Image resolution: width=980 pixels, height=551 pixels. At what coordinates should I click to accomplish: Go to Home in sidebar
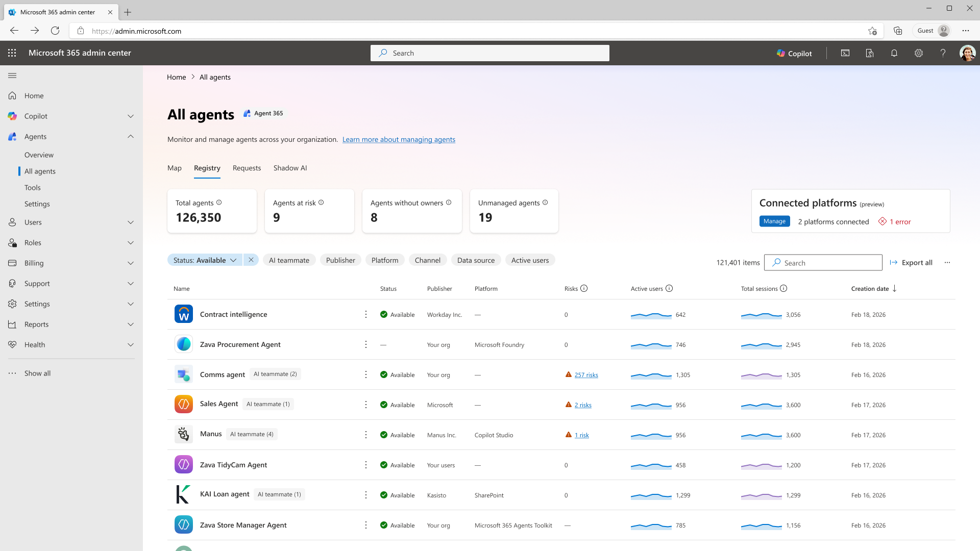pyautogui.click(x=34, y=96)
